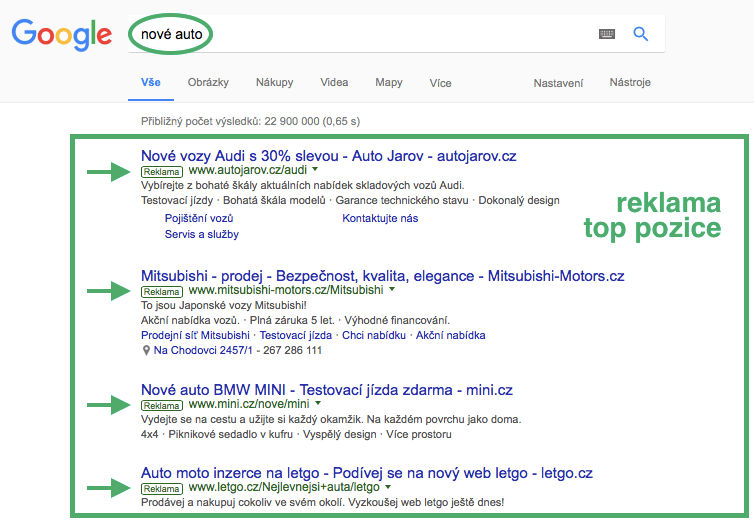Expand dropdown arrow next to mitsubishi-motors.cz URL
Viewport: 754px width, 522px height.
tap(392, 289)
